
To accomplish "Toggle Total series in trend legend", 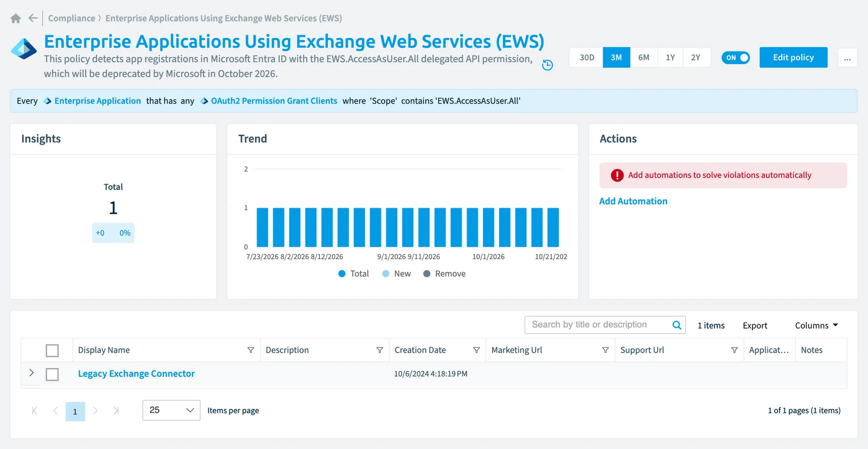I will pyautogui.click(x=354, y=274).
